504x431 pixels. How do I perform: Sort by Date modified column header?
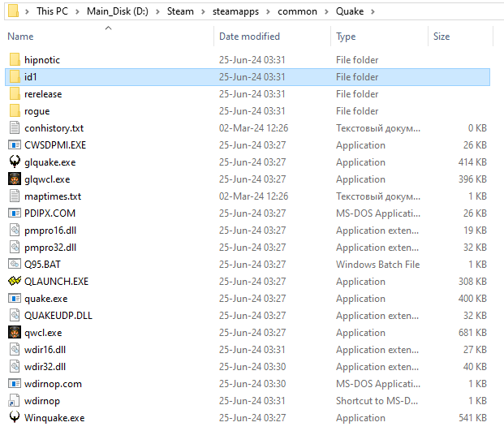click(249, 37)
